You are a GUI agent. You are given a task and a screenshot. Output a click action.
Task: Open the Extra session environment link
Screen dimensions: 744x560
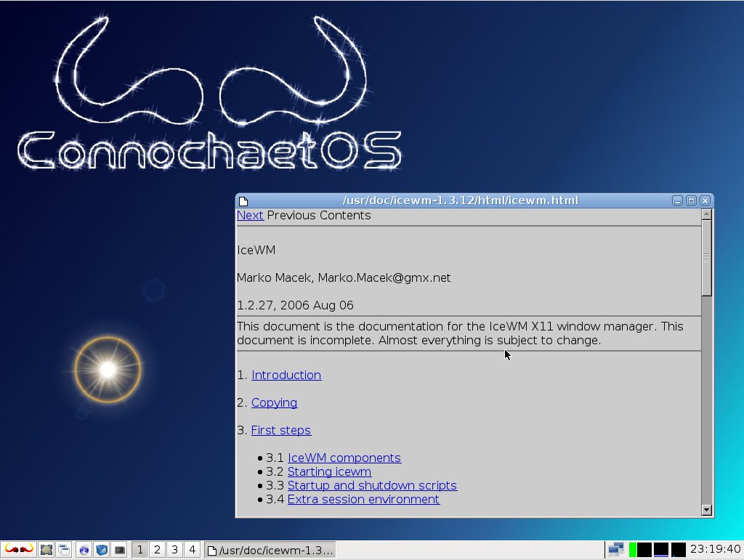[363, 499]
